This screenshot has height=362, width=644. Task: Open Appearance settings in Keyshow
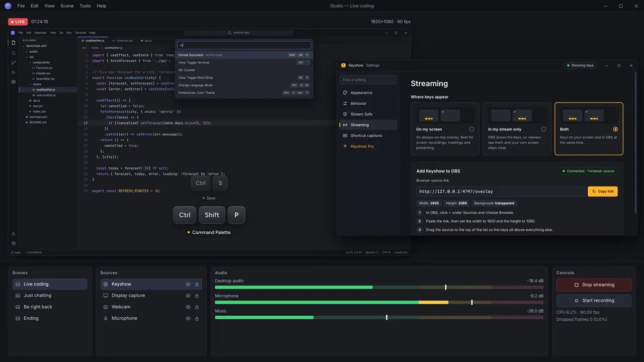368,93
